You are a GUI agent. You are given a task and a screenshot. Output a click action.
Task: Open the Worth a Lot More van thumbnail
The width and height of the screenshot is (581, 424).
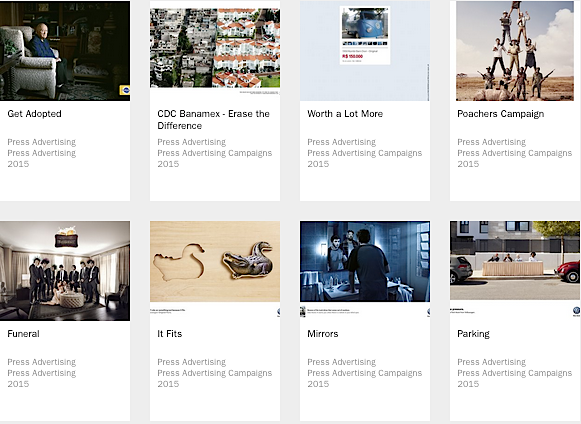[365, 51]
